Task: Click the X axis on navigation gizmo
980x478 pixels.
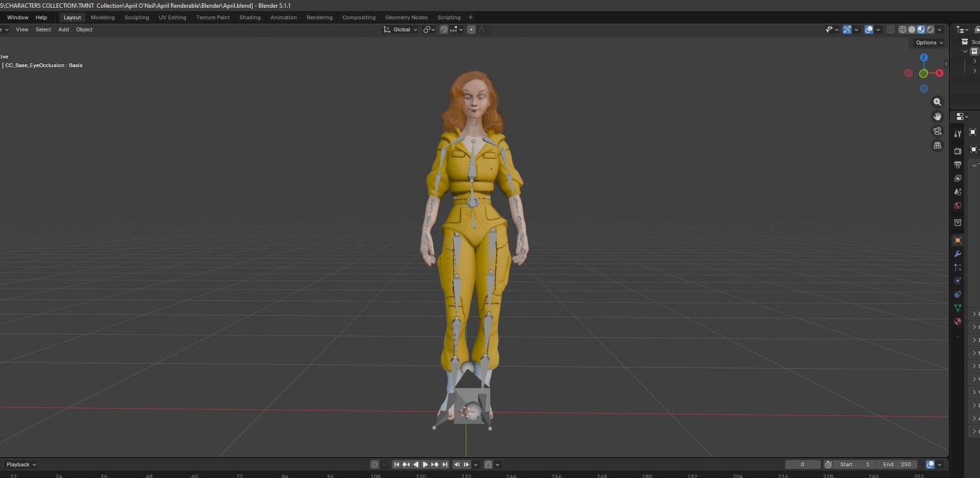Action: click(939, 73)
